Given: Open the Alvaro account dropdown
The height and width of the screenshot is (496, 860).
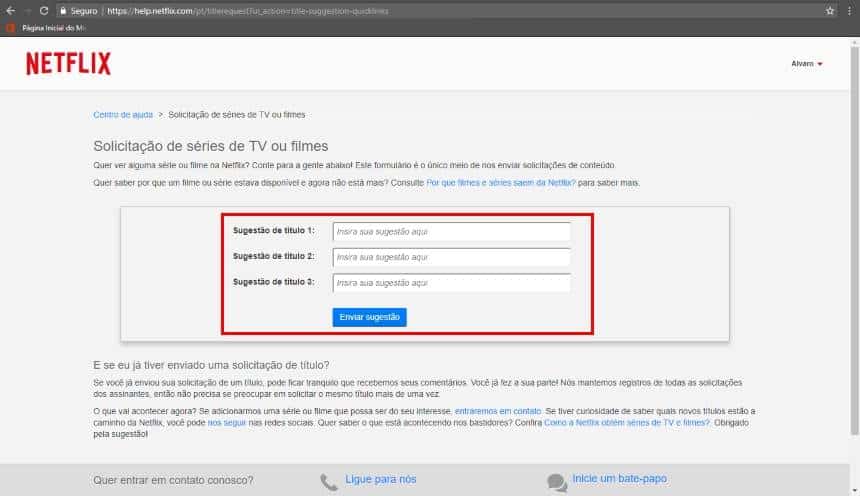Looking at the screenshot, I should click(806, 64).
